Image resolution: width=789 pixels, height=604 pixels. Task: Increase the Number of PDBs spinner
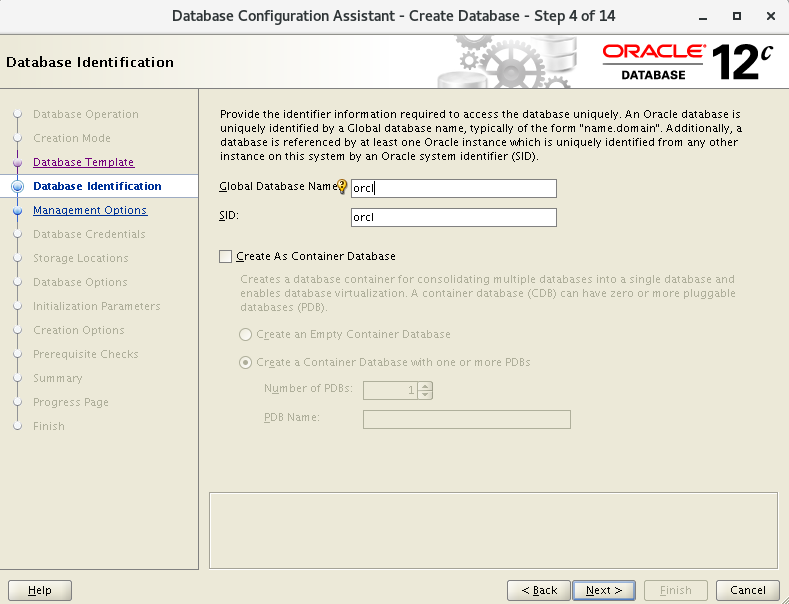coord(425,386)
